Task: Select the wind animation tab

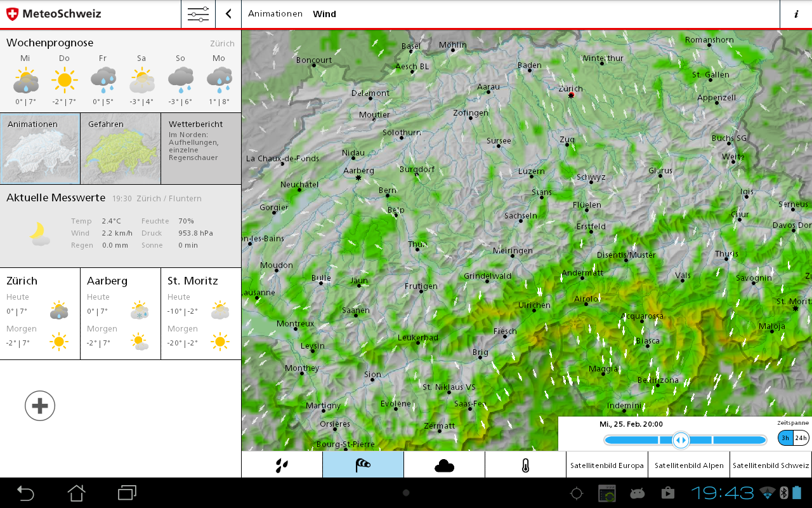Action: coord(363,465)
